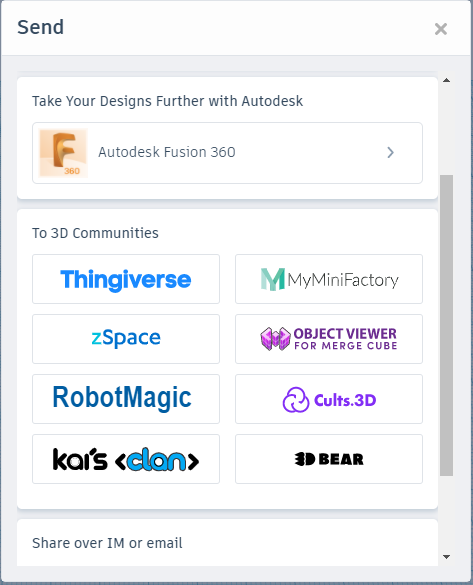Click the scrollbar up arrow

(447, 80)
